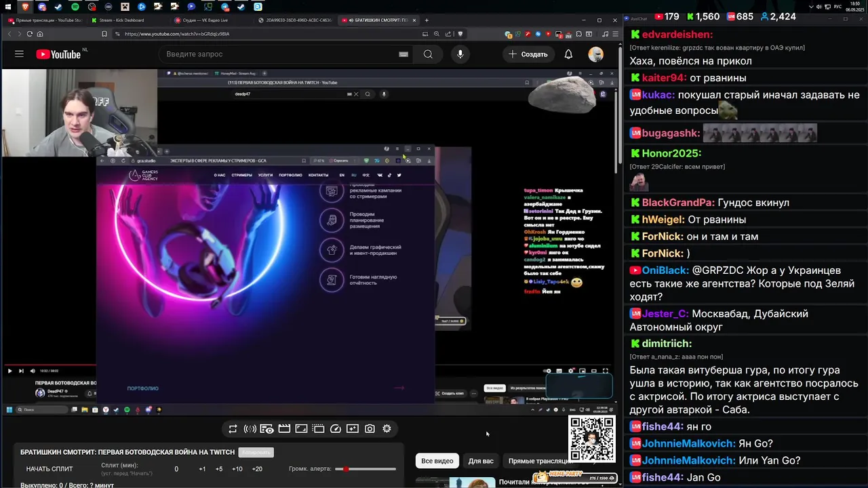Click username edvardeishen in chat
The image size is (868, 488).
(x=677, y=35)
